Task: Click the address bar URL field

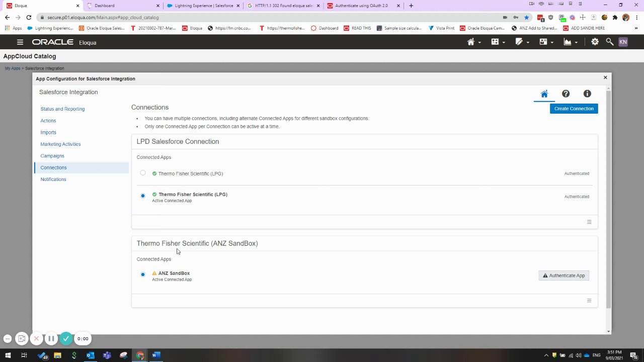Action: (x=272, y=18)
